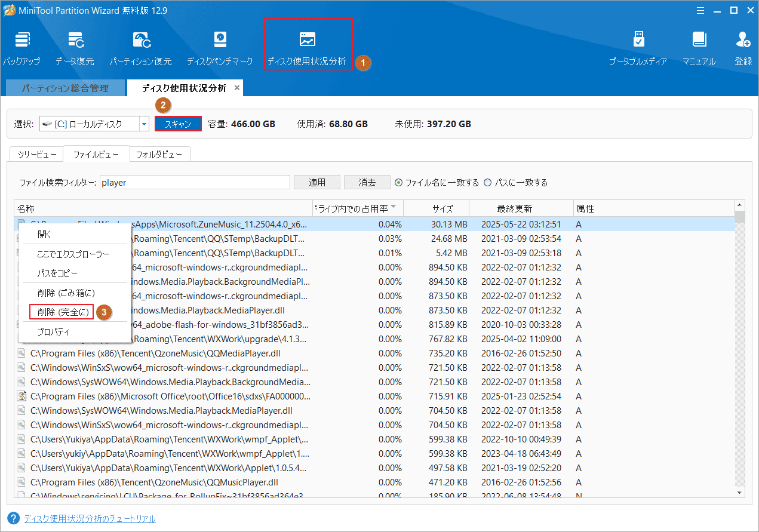Sort by ドライブ内での占用率 column header

click(x=358, y=208)
